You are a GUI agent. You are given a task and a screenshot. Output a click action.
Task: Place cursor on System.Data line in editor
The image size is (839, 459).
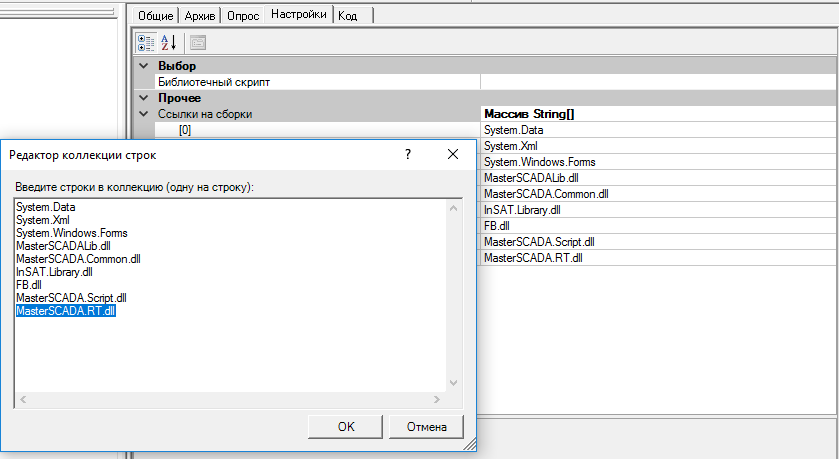coord(46,207)
